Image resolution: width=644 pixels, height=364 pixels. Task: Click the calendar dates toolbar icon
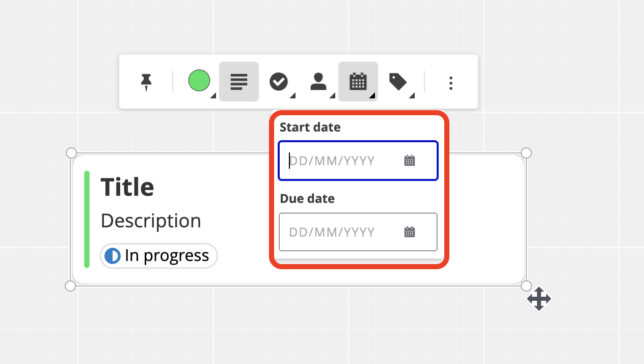(358, 82)
